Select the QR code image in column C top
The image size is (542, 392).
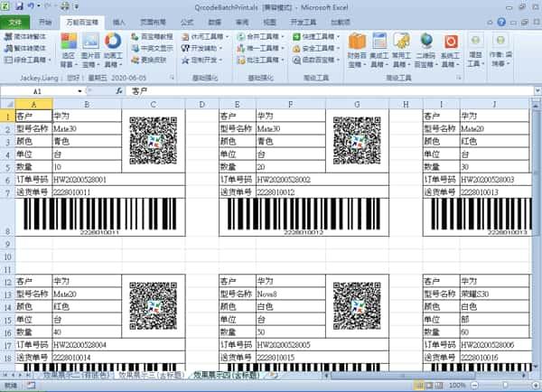[x=154, y=140]
